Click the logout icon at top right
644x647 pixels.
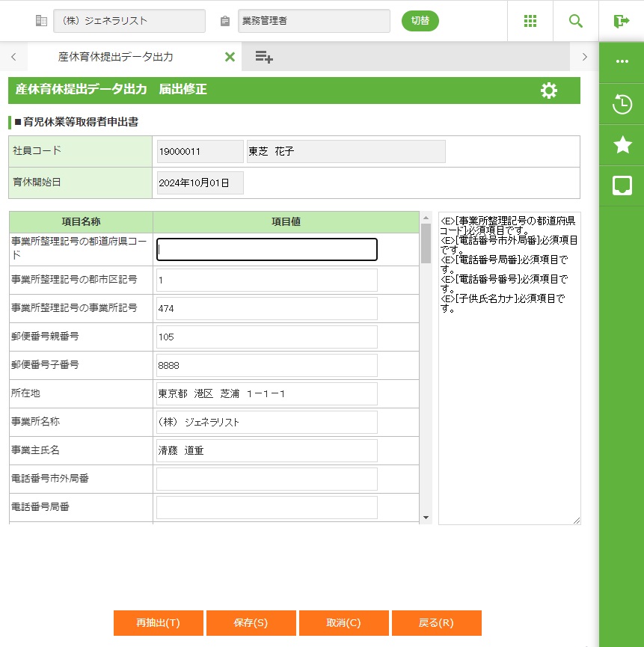click(x=621, y=21)
